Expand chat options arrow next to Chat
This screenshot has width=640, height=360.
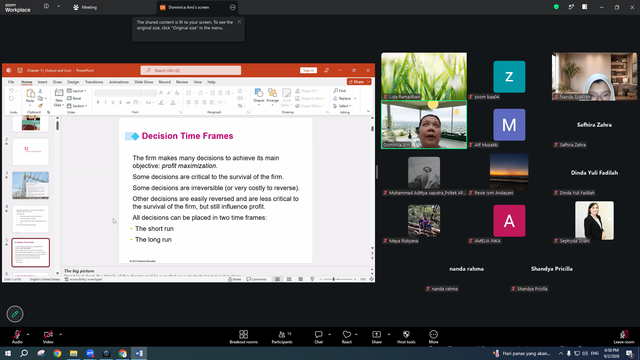click(329, 334)
